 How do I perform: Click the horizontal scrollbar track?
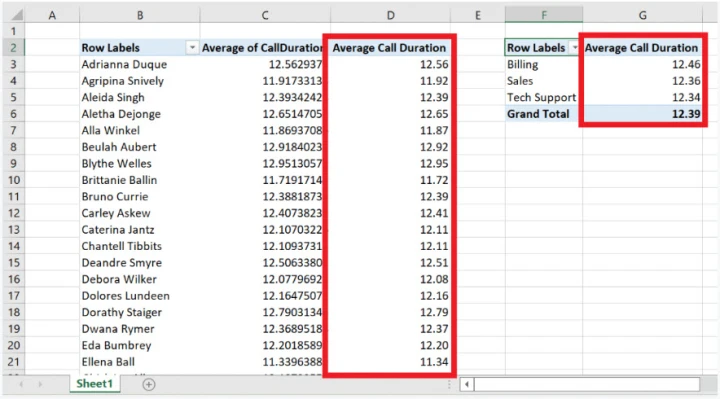coord(587,384)
